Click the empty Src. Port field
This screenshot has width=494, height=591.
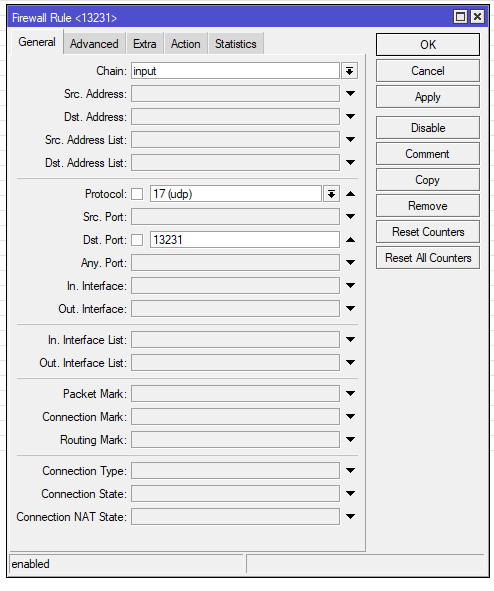click(235, 217)
